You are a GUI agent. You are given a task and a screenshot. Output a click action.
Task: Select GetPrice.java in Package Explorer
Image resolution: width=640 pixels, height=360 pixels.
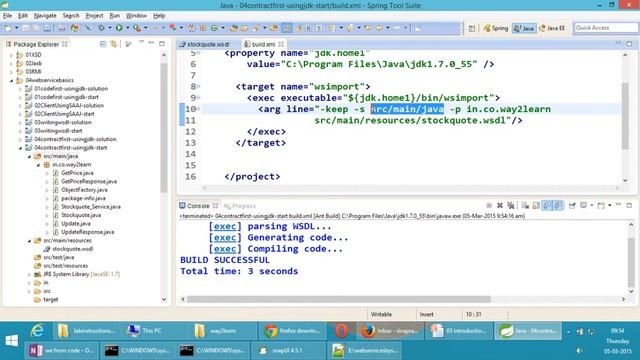tap(77, 173)
